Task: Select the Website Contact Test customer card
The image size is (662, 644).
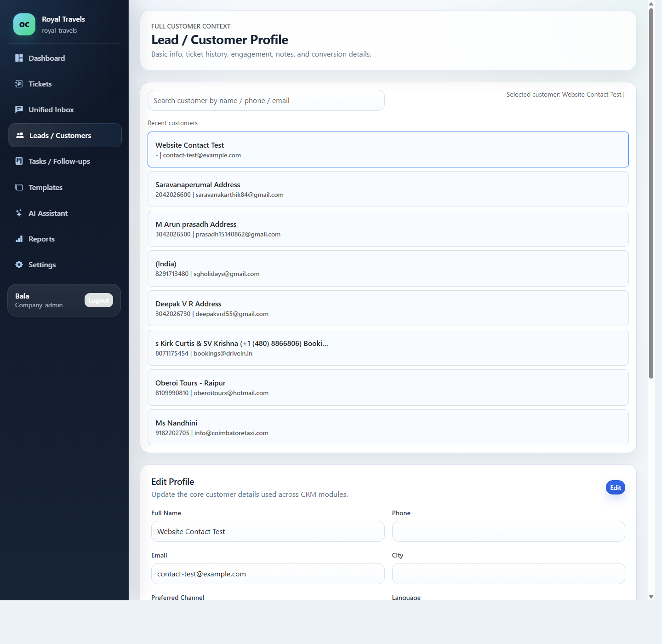Action: [x=388, y=149]
